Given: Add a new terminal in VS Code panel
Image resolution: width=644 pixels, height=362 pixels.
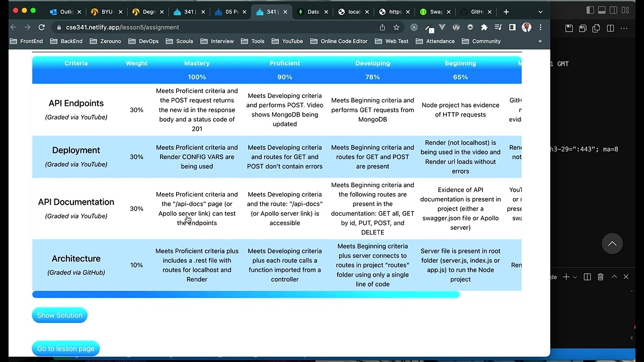Looking at the screenshot, I should point(566,277).
